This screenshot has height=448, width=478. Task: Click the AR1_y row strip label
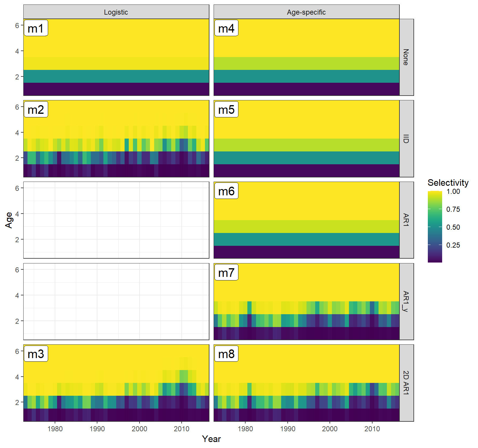pyautogui.click(x=406, y=301)
